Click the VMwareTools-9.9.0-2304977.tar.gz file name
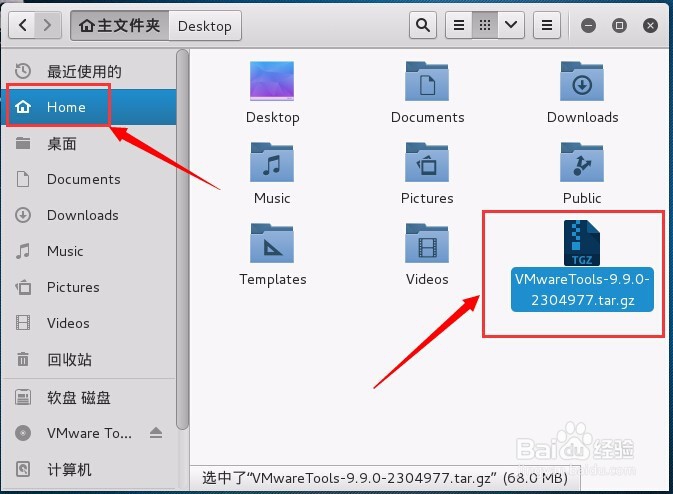This screenshot has height=494, width=673. tap(582, 290)
